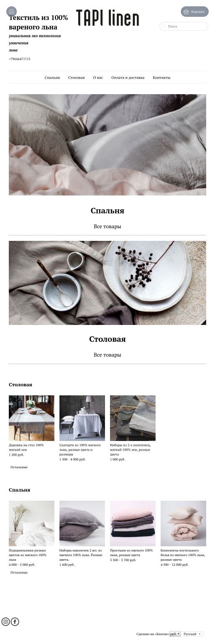The width and height of the screenshot is (215, 644).
Task: Open the О нас page
Action: [98, 77]
